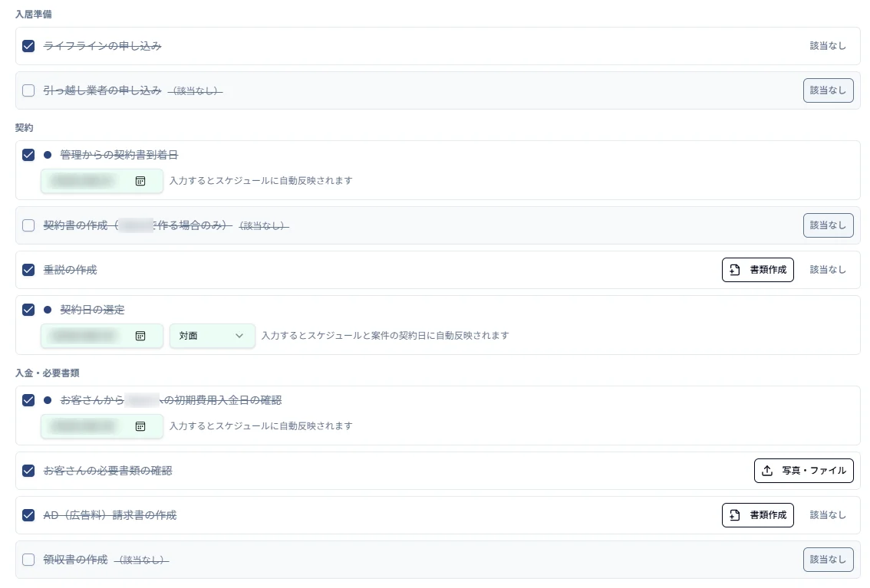Open calendar icon for 管理からの契約書到着日
The width and height of the screenshot is (870, 588).
140,181
